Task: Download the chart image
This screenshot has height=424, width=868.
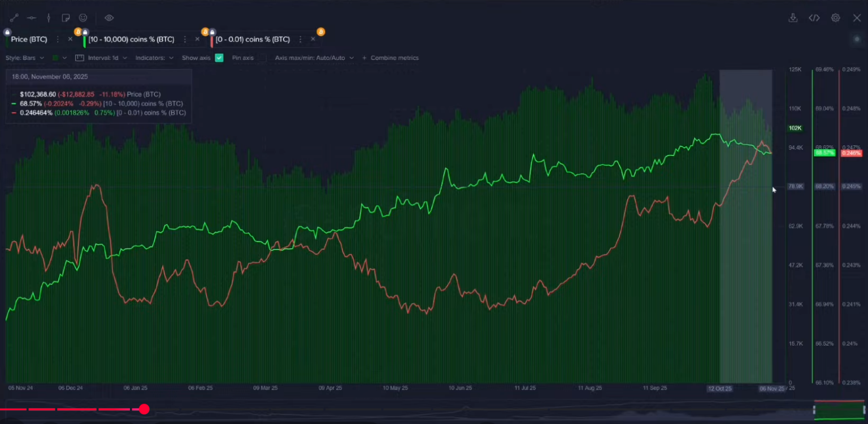Action: coord(793,18)
